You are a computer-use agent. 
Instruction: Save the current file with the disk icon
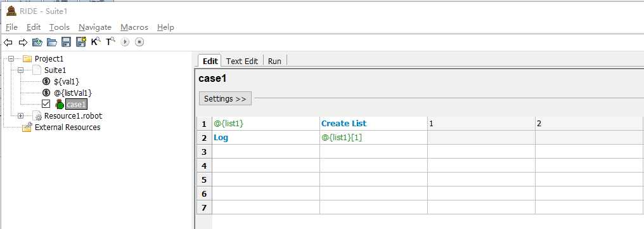[x=66, y=42]
